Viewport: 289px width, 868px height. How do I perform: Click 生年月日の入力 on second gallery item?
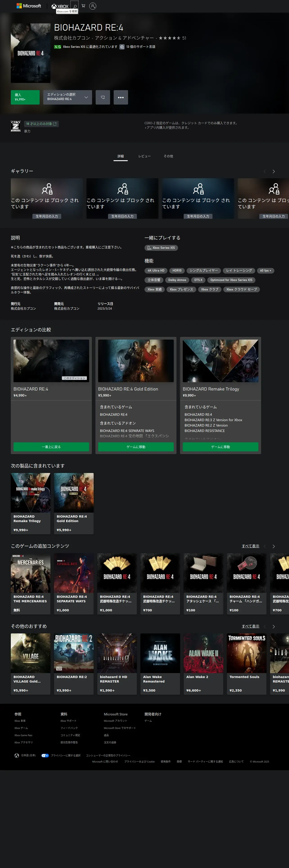pyautogui.click(x=122, y=216)
